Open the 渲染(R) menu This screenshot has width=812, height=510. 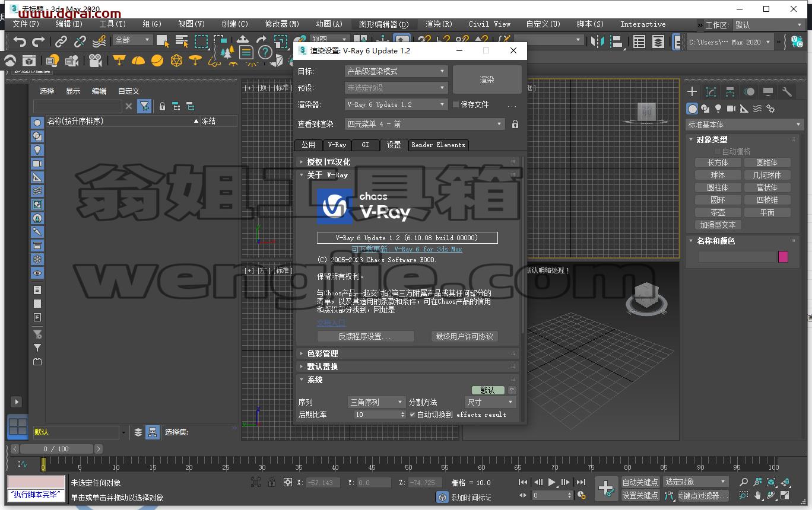(x=439, y=24)
